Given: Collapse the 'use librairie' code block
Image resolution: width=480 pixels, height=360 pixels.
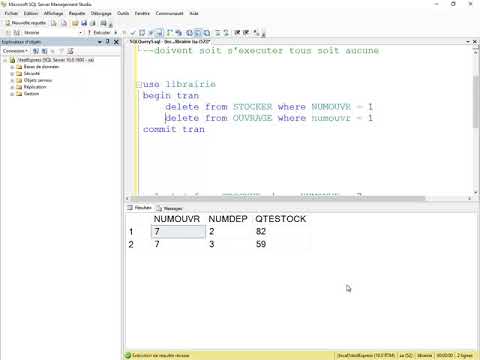Looking at the screenshot, I should coord(139,84).
